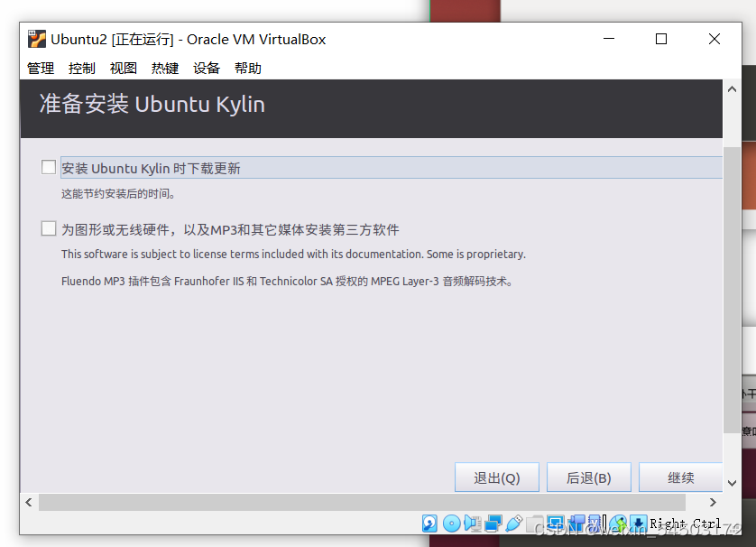Image resolution: width=756 pixels, height=547 pixels.
Task: Open the 设备 menu
Action: [x=206, y=68]
